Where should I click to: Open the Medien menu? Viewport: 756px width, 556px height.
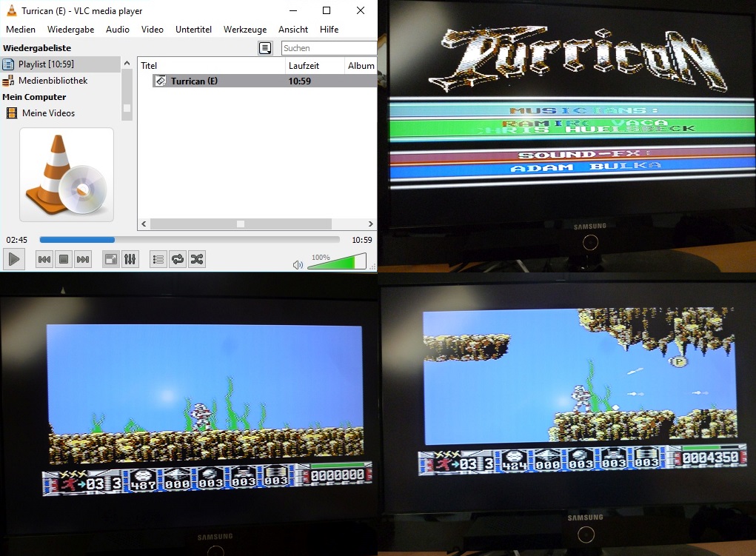click(21, 30)
